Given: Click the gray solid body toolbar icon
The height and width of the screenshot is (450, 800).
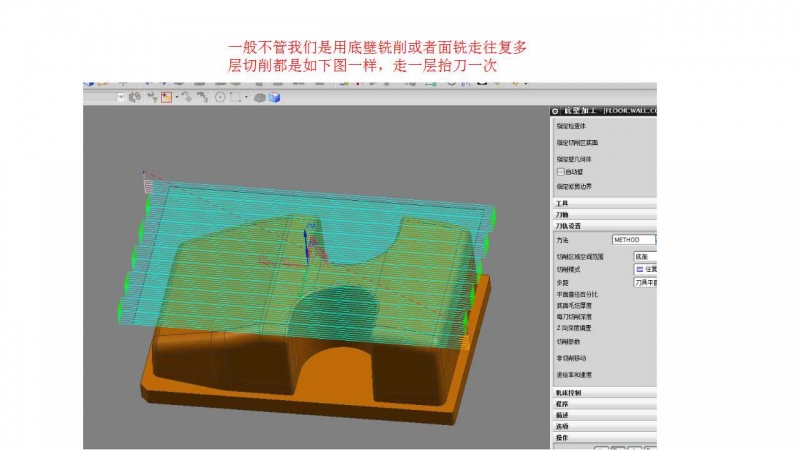Looking at the screenshot, I should coord(259,97).
